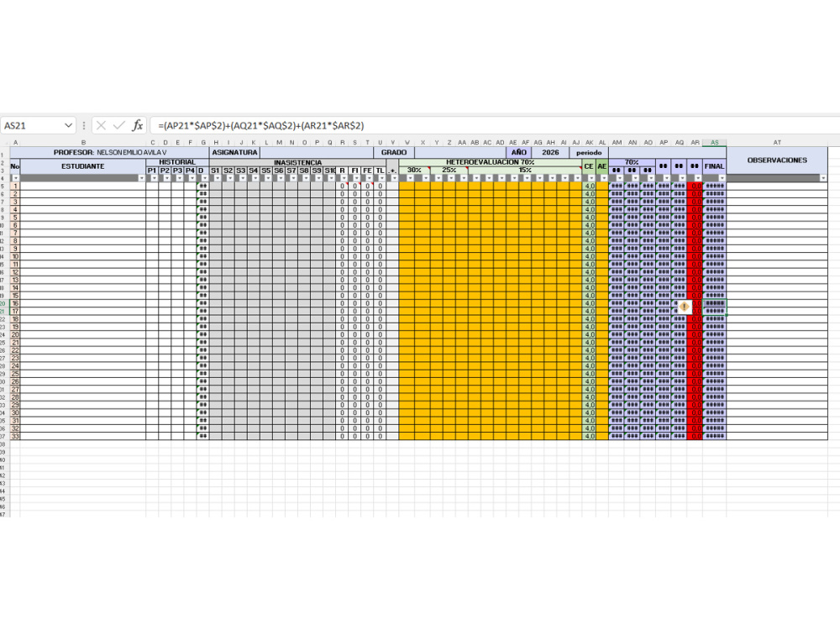Screen dimensions: 840x630
Task: Open the No column filter dropdown
Action: [x=15, y=178]
